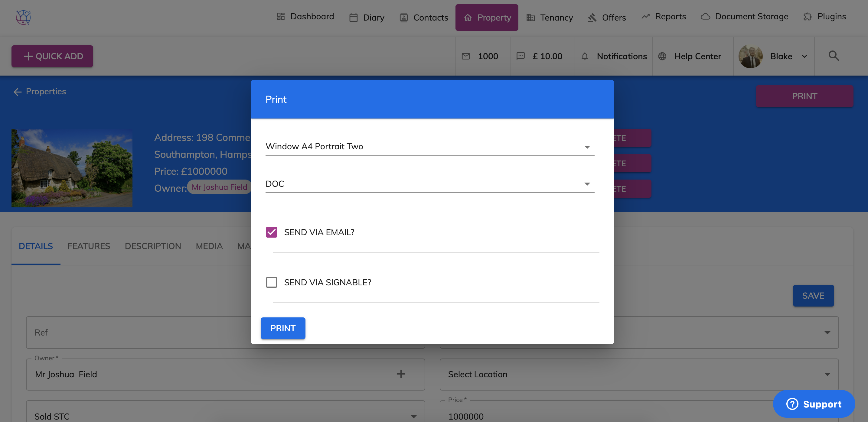
Task: Switch to the FEATURES tab
Action: tap(89, 246)
